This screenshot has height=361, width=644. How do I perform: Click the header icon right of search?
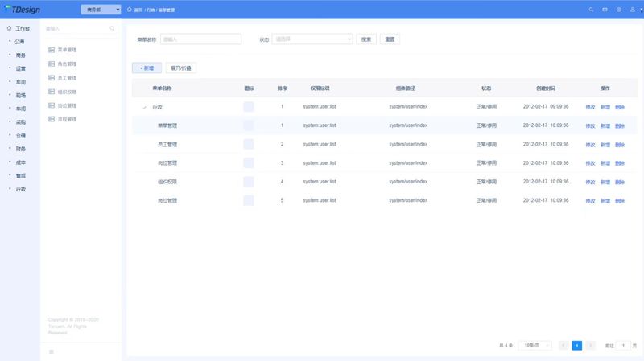(605, 10)
